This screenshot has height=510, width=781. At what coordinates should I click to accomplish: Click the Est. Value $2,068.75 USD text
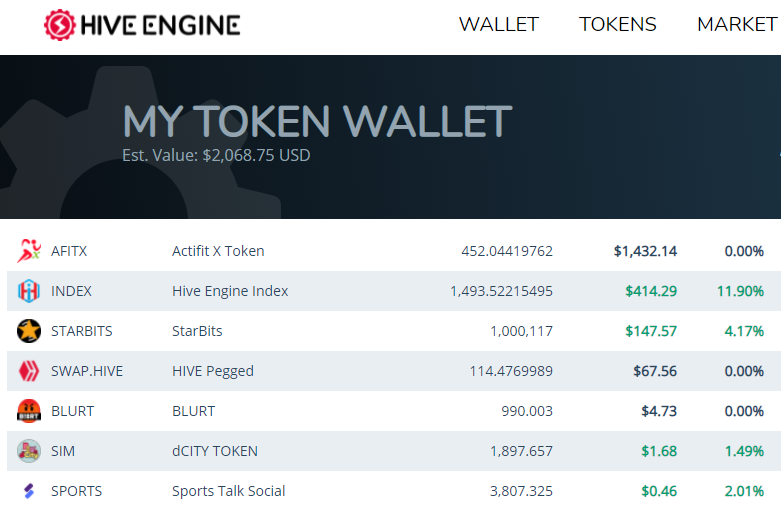click(x=216, y=155)
